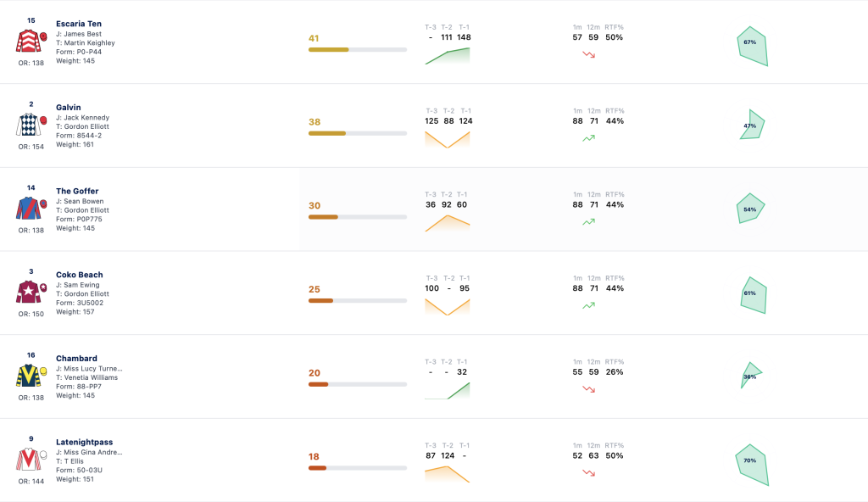Open the Escaria Ten horse name link
This screenshot has width=868, height=502.
pos(79,23)
